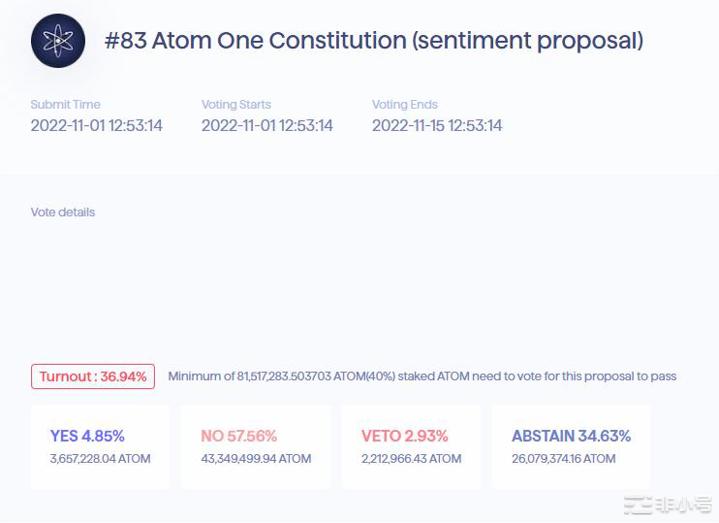
Task: Click the 26,079,374.16 ATOM amount
Action: click(563, 459)
